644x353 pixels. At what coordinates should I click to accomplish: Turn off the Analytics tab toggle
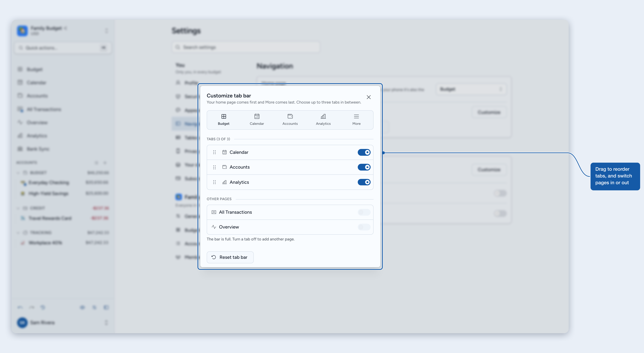pos(364,182)
